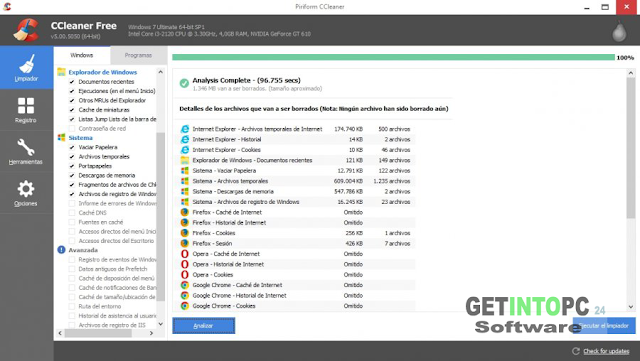Click Firefox icon for Caché de Internet row
Viewport: 640px width, 361px height.
click(x=185, y=212)
